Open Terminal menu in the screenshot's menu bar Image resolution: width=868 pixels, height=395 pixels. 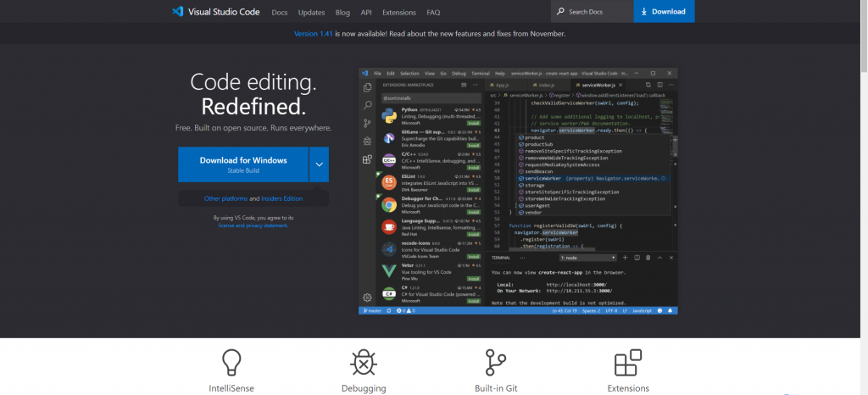click(481, 73)
